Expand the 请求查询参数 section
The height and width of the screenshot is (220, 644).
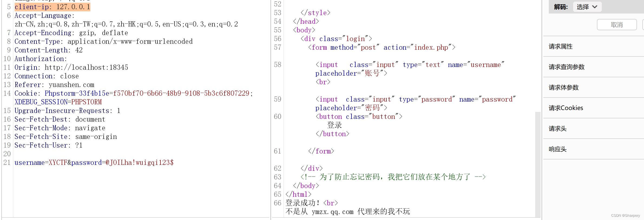click(593, 67)
